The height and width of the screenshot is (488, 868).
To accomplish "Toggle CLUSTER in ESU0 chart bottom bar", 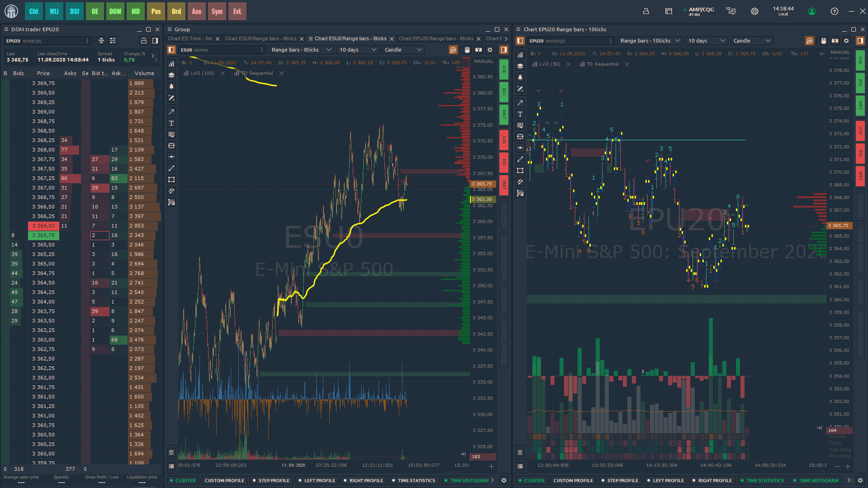I will point(183,480).
